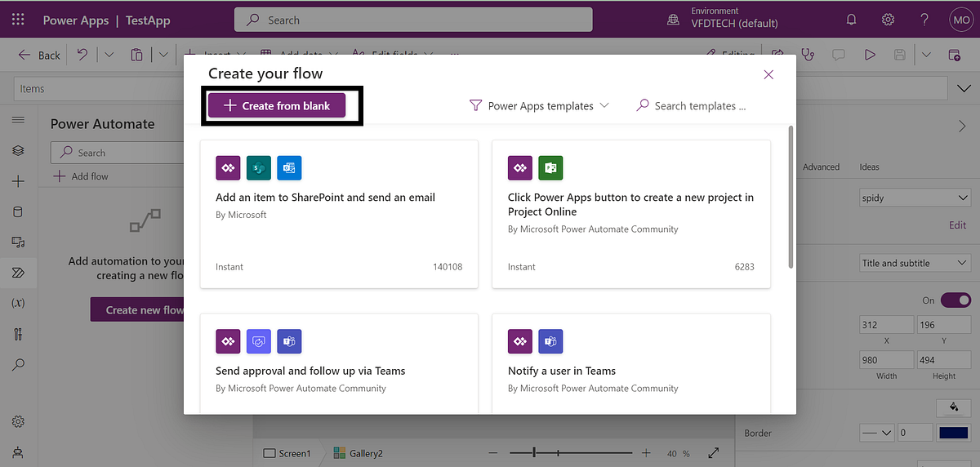Viewport: 980px width, 467px height.
Task: Click Create new flow button
Action: pos(137,309)
